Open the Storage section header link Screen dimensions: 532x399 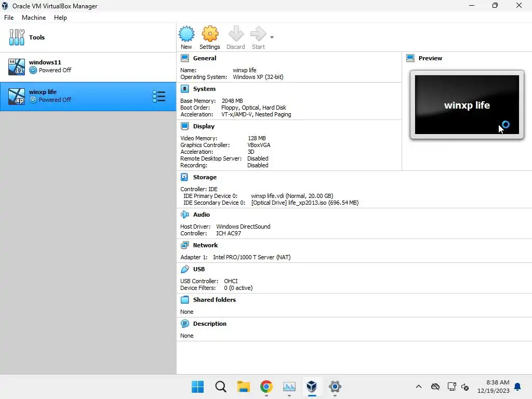tap(205, 177)
